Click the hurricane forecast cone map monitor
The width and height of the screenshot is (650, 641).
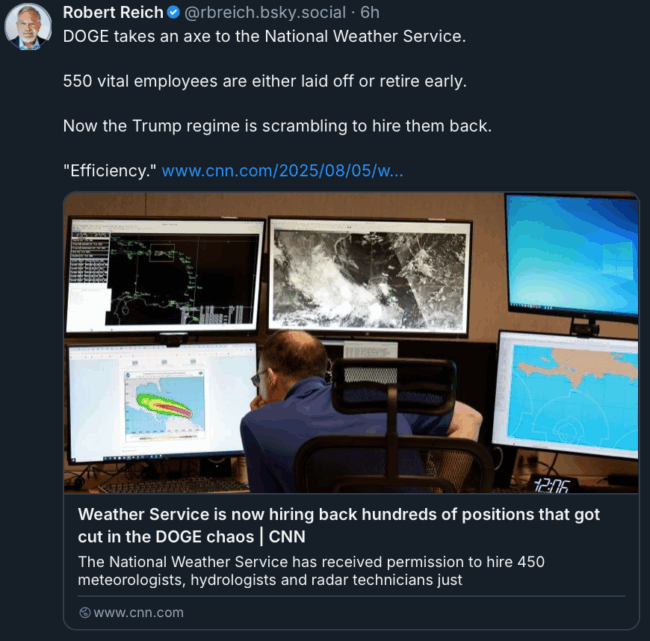pos(162,401)
